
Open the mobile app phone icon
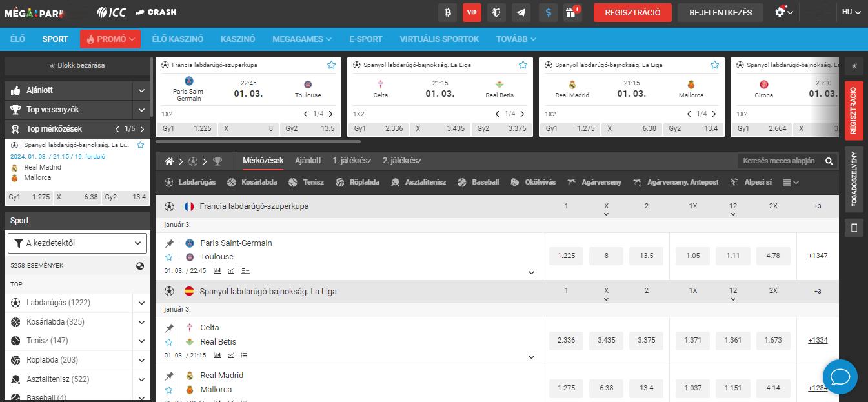coord(854,228)
